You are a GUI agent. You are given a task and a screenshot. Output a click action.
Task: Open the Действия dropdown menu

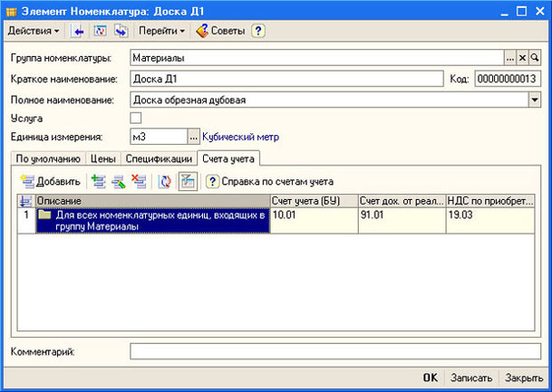pos(34,31)
